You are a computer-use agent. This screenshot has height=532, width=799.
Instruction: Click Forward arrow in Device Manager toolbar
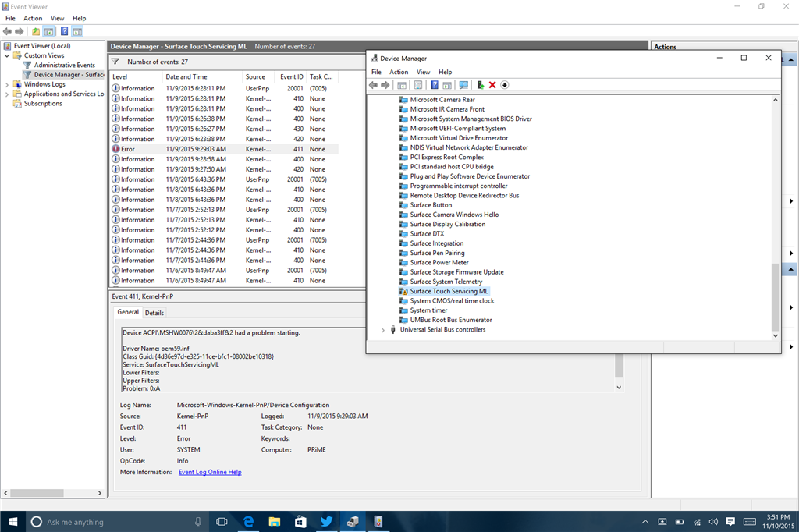385,85
